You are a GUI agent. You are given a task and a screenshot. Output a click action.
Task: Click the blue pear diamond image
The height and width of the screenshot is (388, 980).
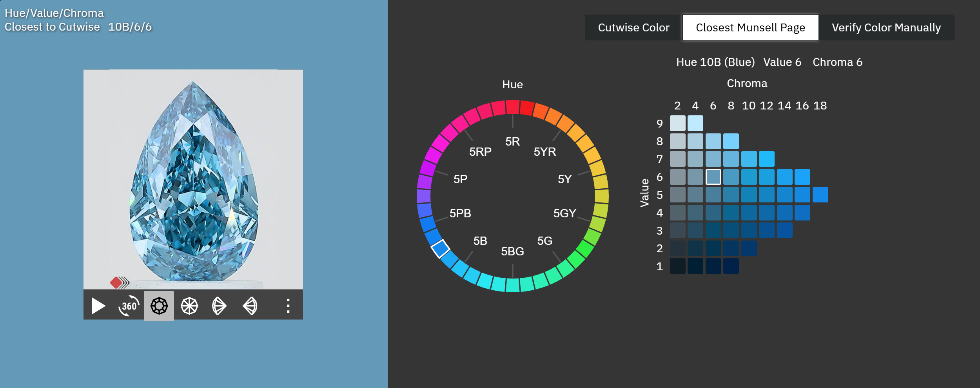pyautogui.click(x=193, y=180)
